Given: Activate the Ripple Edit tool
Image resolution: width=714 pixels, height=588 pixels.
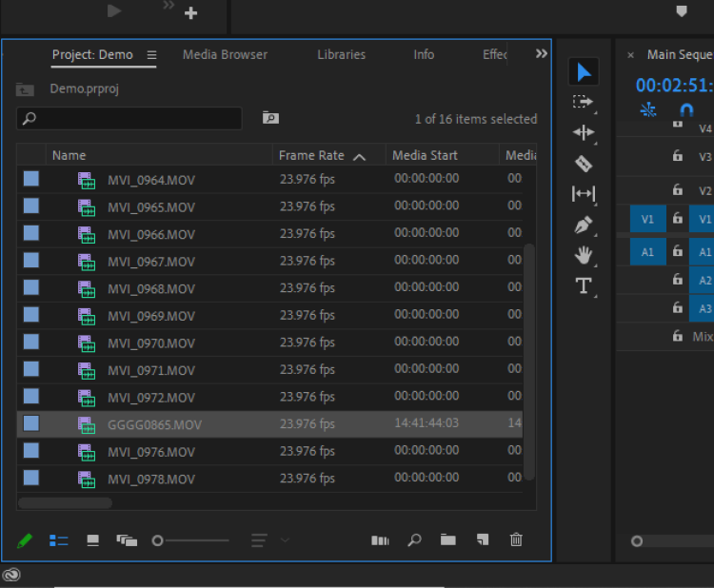Looking at the screenshot, I should (x=584, y=133).
